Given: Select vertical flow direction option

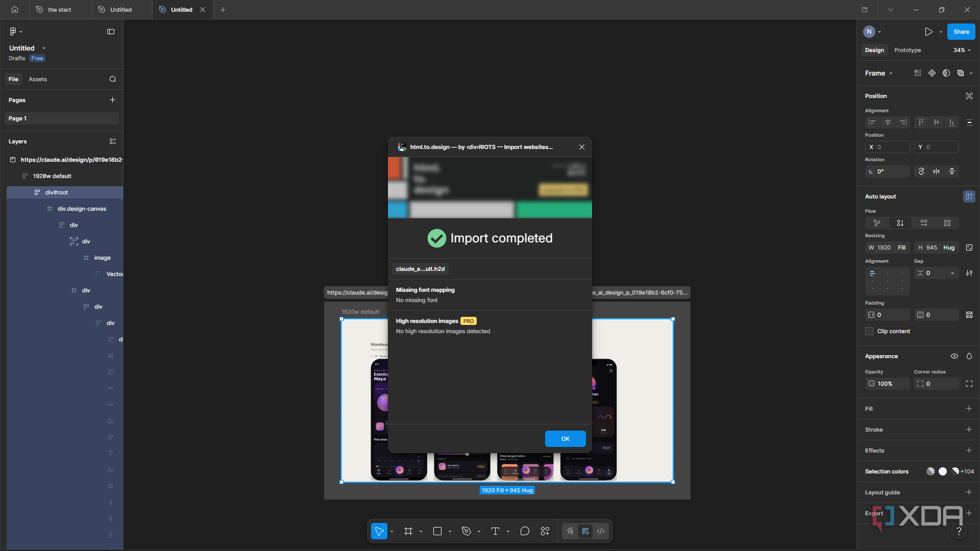Looking at the screenshot, I should (x=900, y=223).
